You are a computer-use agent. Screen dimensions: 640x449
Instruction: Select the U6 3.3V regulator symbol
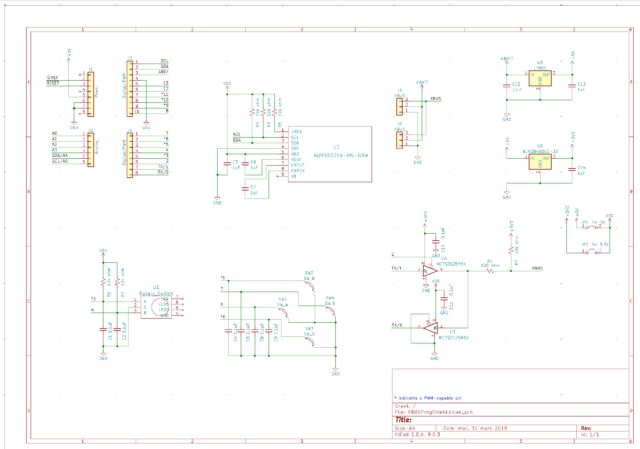point(540,163)
